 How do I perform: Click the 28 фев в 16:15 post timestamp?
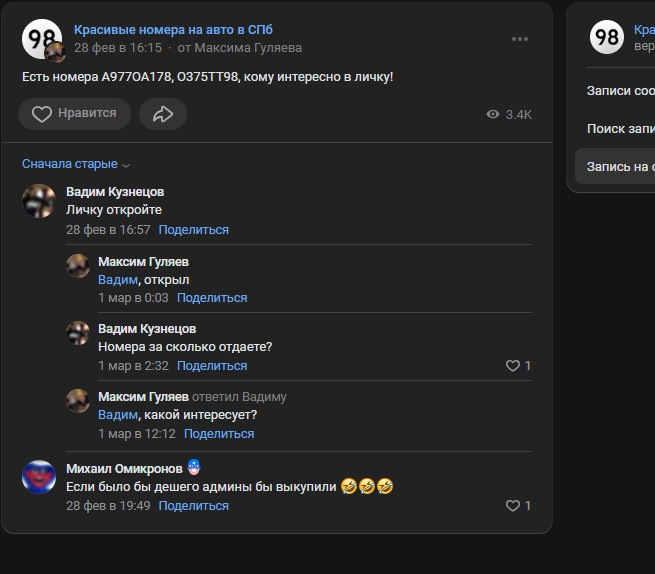coord(118,48)
